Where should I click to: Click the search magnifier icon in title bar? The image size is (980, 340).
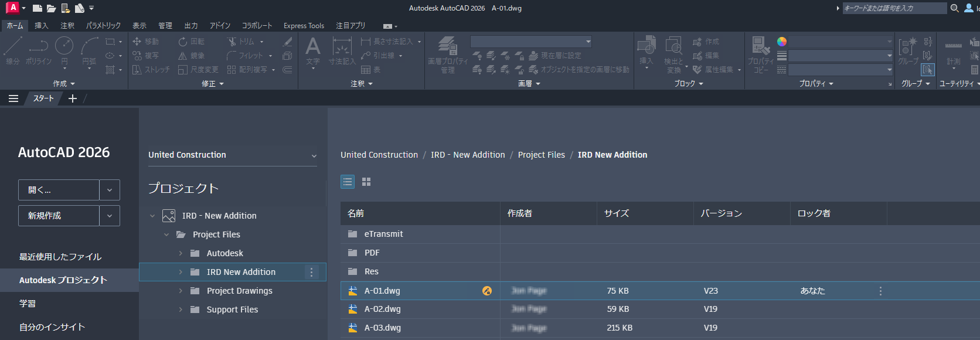coord(954,8)
